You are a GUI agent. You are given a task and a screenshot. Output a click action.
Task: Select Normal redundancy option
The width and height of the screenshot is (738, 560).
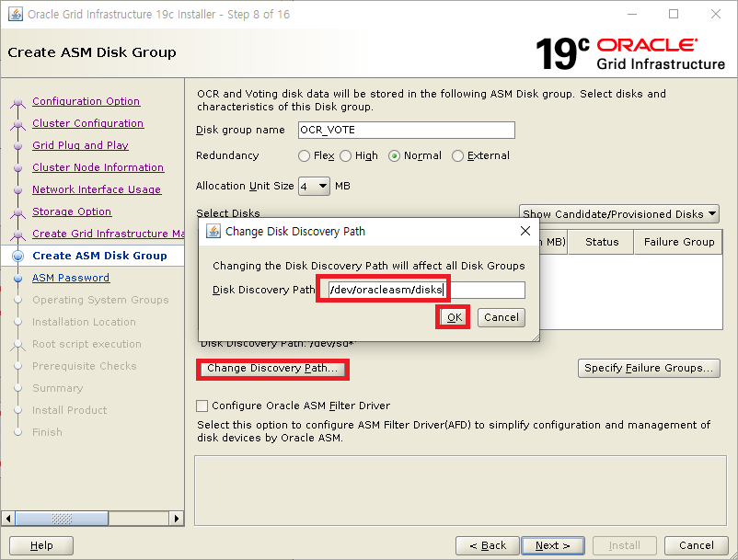point(394,155)
